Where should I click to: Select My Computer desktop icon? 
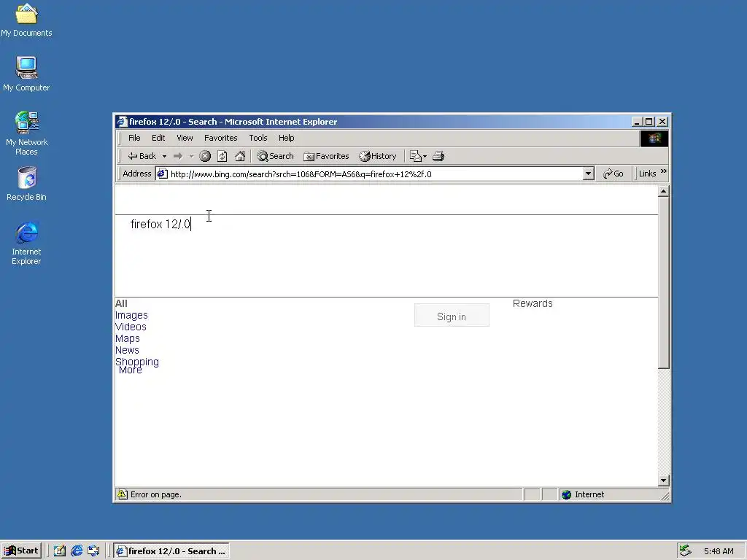tap(26, 74)
